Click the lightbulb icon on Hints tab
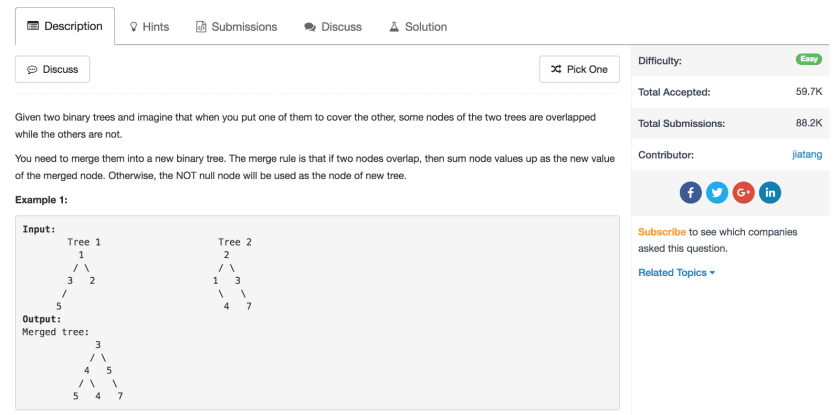The image size is (840, 415). click(134, 27)
